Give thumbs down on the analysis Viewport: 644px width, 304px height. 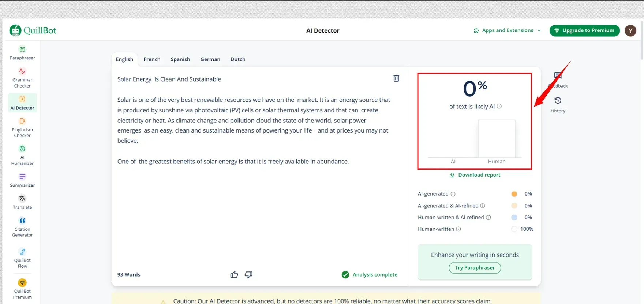(x=248, y=275)
